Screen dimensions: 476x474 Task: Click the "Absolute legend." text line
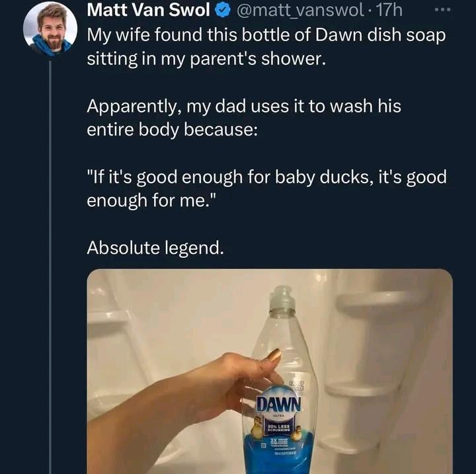click(x=156, y=249)
